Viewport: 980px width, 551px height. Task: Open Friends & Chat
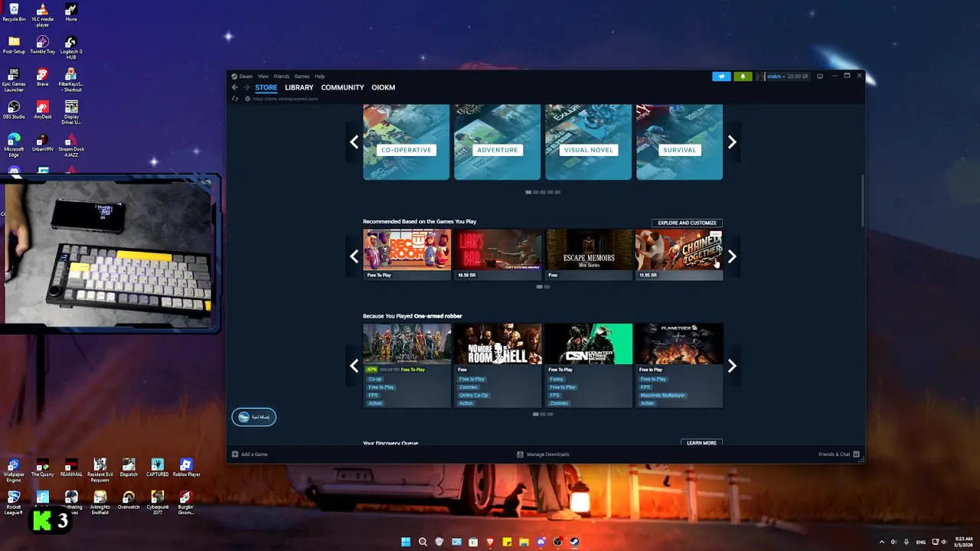tap(839, 455)
